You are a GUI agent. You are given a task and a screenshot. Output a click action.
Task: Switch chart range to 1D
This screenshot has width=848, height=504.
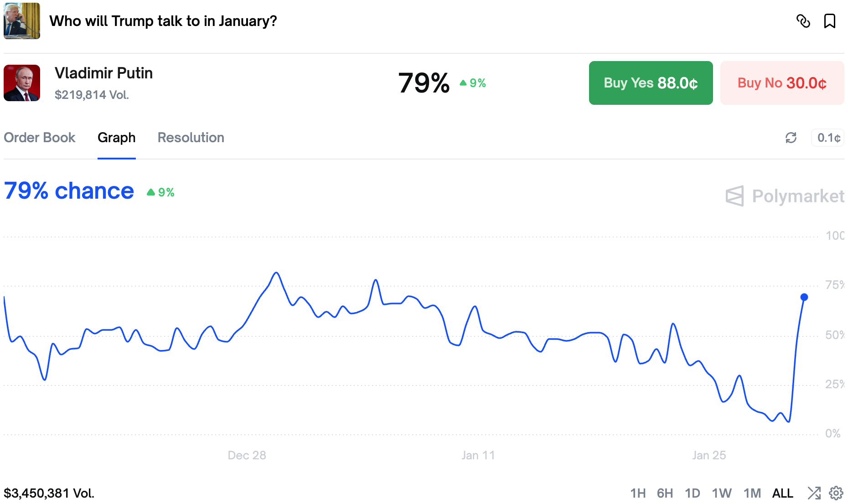[x=692, y=493]
